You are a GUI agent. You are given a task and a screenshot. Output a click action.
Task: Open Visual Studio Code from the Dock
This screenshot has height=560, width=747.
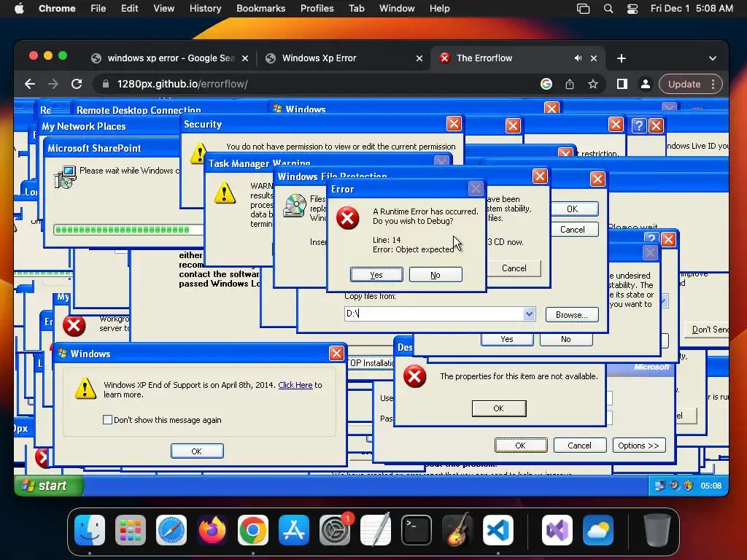click(498, 530)
